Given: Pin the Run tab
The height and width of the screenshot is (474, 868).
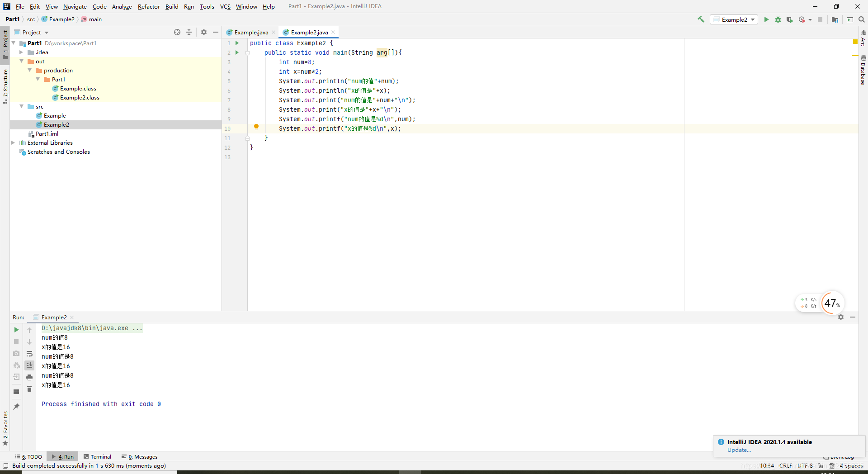Looking at the screenshot, I should (16, 406).
